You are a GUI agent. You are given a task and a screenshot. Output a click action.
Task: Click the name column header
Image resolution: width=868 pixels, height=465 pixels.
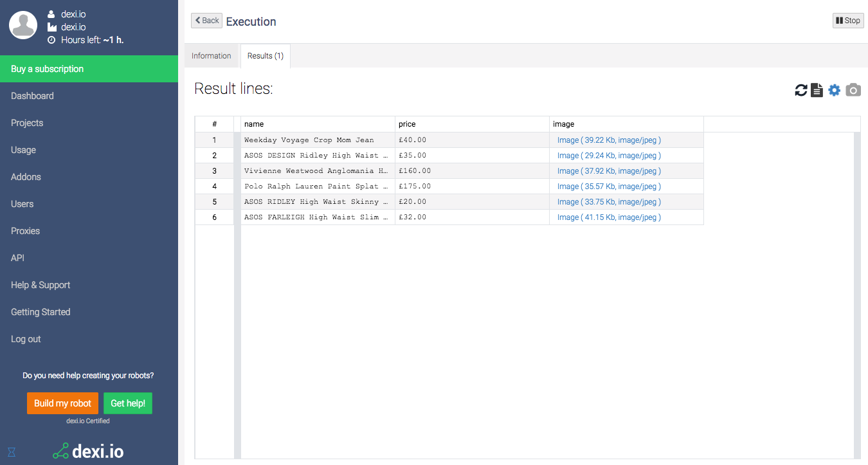[x=318, y=124]
